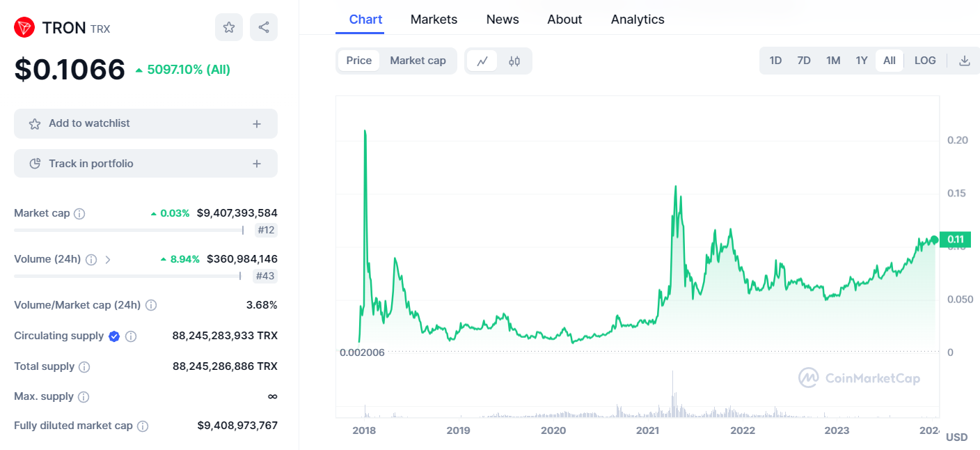Screen dimensions: 980x450
Task: Select the line chart icon
Action: point(482,61)
